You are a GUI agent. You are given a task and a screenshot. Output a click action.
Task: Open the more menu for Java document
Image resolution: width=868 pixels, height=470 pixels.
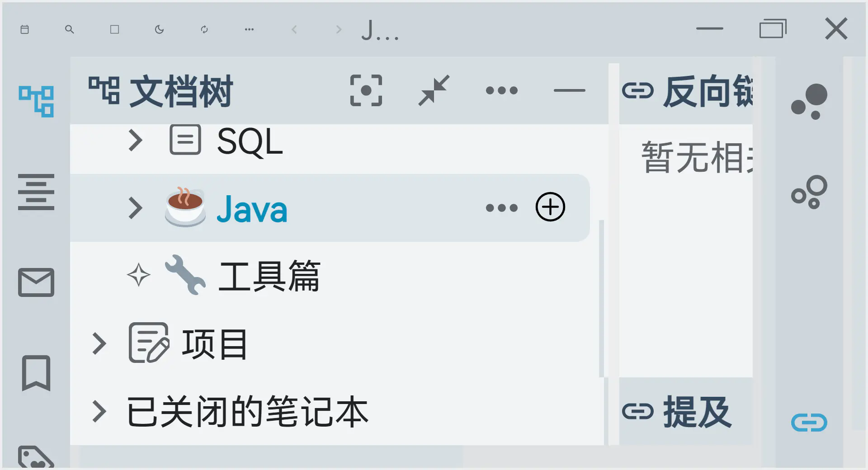tap(502, 208)
